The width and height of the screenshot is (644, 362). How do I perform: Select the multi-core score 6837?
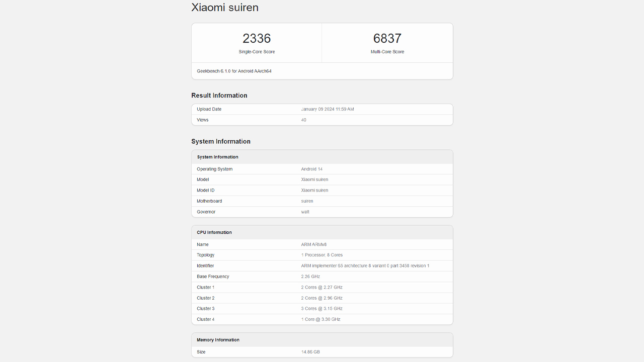point(387,38)
